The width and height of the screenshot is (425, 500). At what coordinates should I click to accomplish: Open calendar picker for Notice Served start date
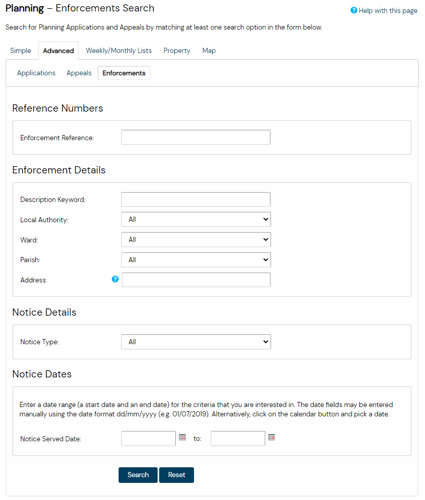tap(182, 437)
